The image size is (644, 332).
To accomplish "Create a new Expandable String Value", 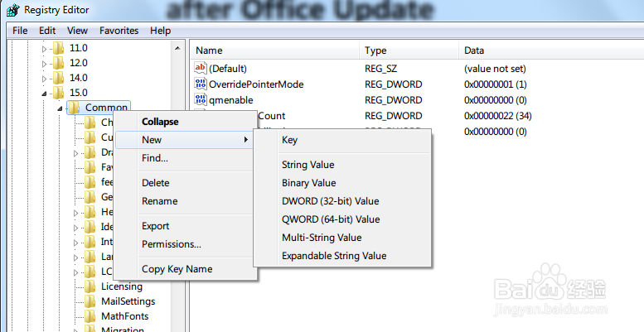I will pyautogui.click(x=342, y=256).
